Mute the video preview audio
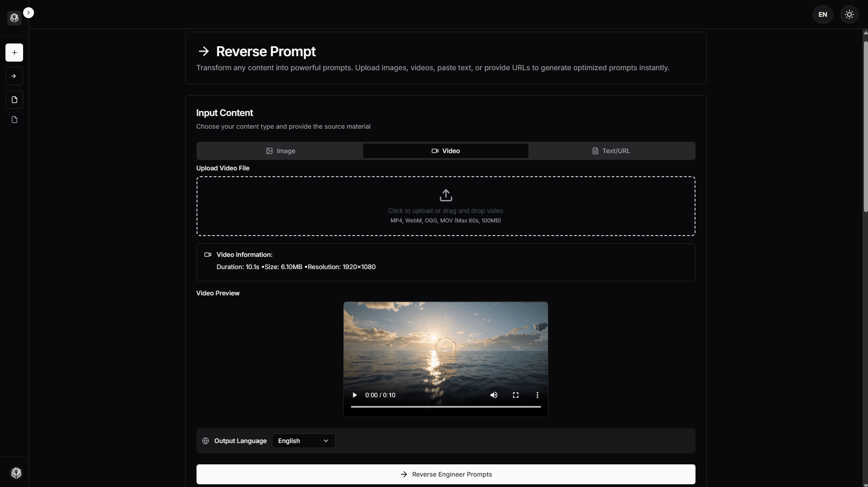Image resolution: width=868 pixels, height=487 pixels. pos(494,395)
